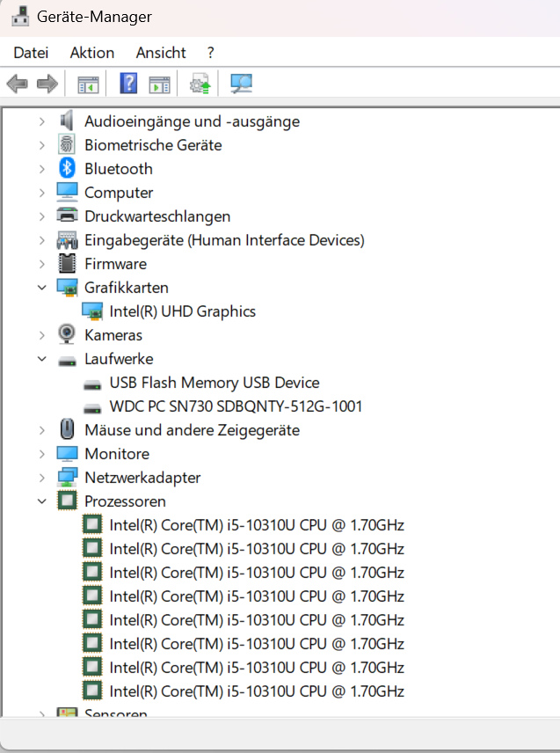Collapse the Laufwerke node
Viewport: 560px width, 753px height.
[42, 359]
